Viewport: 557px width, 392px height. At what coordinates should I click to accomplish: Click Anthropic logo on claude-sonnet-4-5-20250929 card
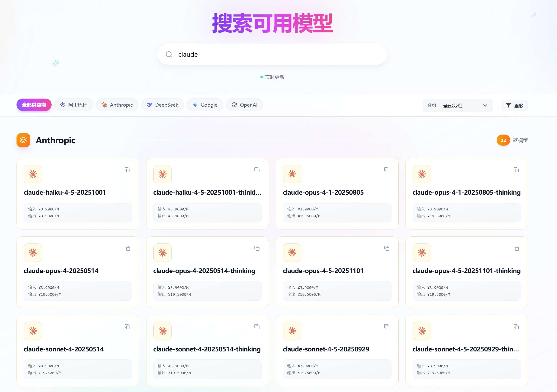(x=292, y=331)
